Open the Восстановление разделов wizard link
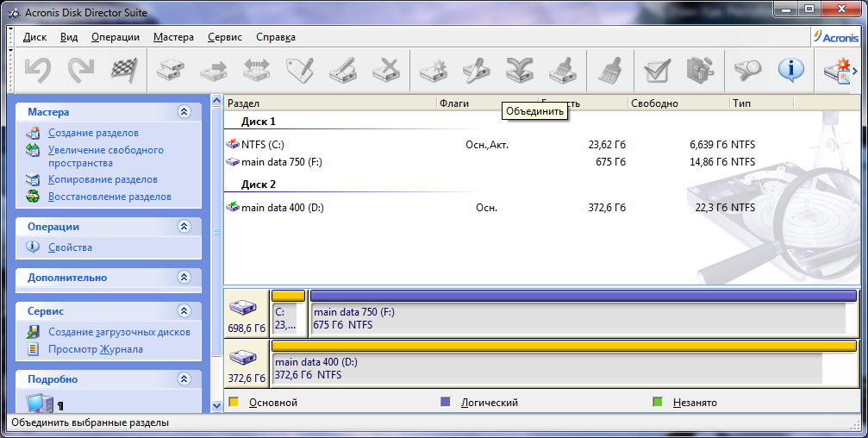Screen dimensions: 868x438 click(109, 197)
